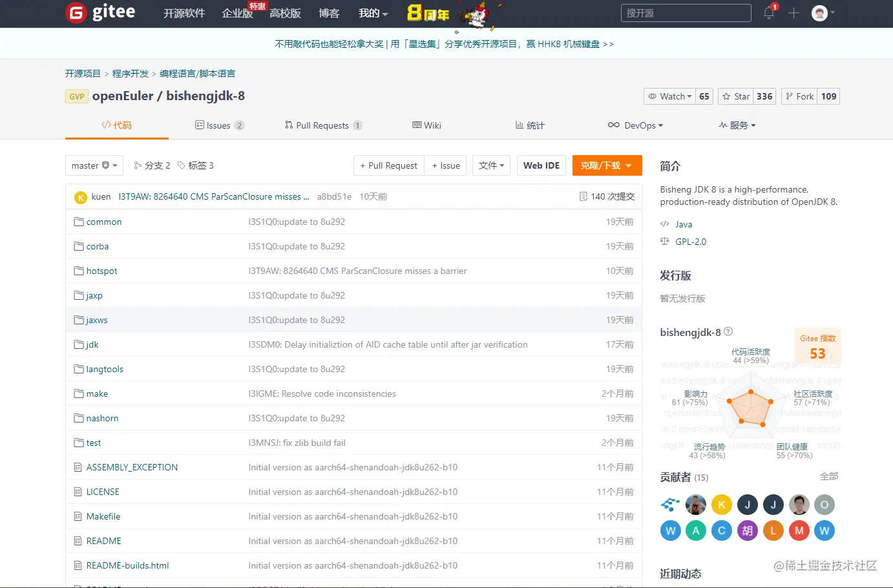Image resolution: width=893 pixels, height=588 pixels.
Task: Click the 8th anniversary banner graphic
Action: tap(454, 14)
